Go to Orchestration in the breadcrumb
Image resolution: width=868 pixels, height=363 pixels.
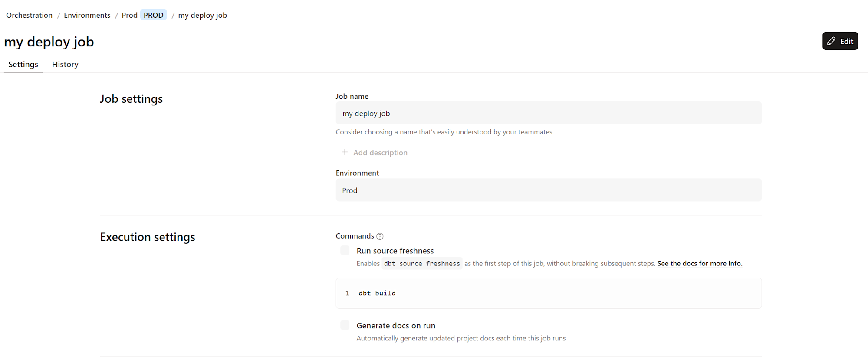(x=29, y=15)
